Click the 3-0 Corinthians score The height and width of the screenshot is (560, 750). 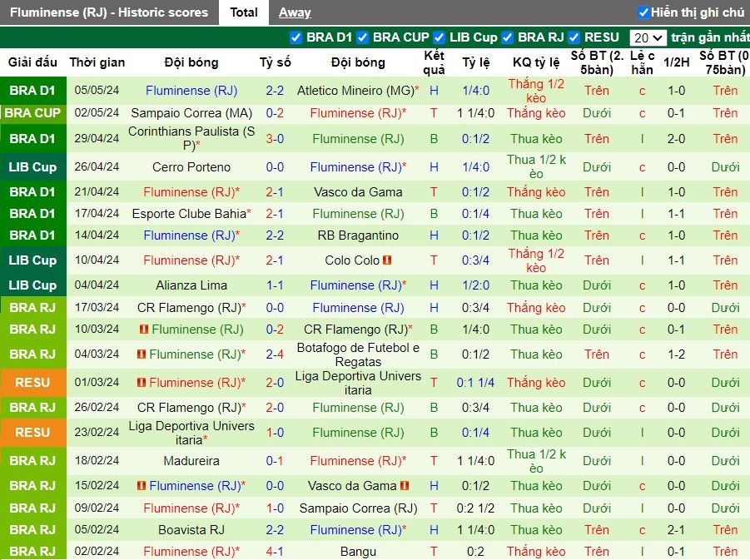tap(275, 139)
